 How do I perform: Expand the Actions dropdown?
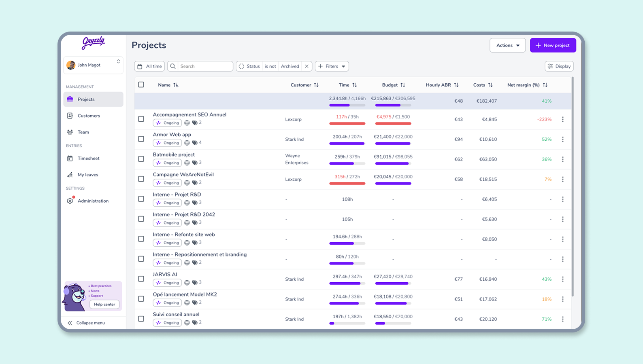(507, 45)
